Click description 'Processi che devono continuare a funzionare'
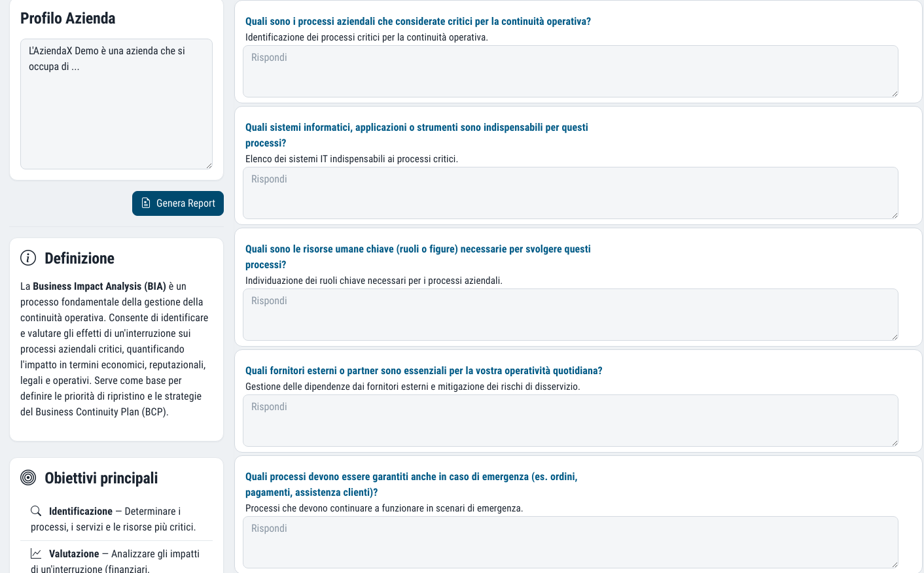924x573 pixels. (384, 508)
